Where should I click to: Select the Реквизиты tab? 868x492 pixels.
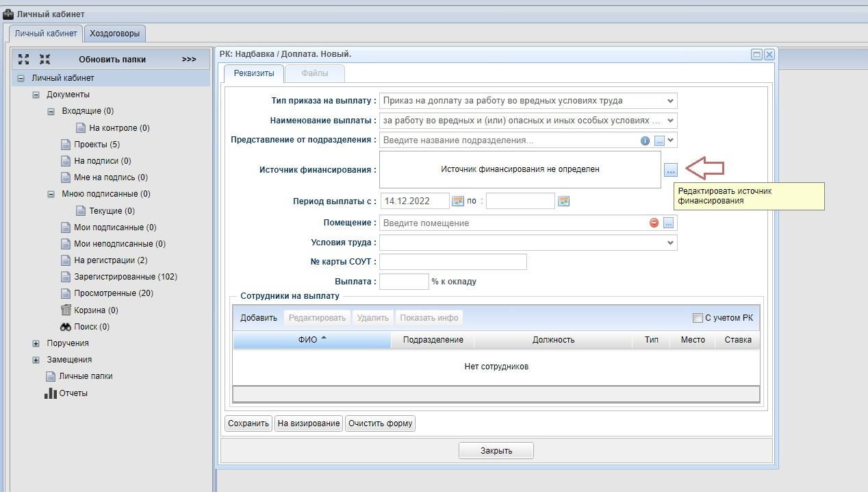pyautogui.click(x=254, y=73)
